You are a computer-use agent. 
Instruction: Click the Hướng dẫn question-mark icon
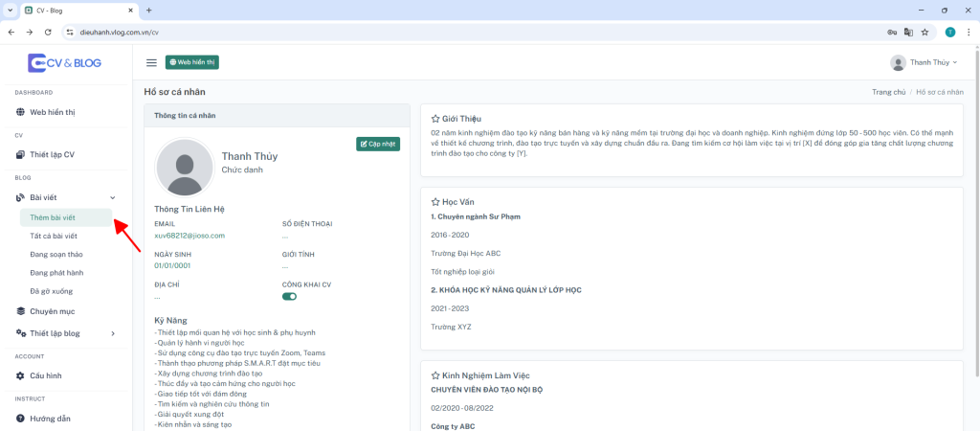click(x=20, y=419)
